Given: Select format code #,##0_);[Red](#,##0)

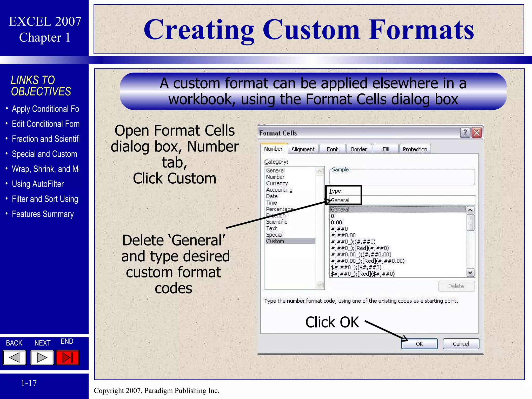Looking at the screenshot, I should (x=360, y=248).
